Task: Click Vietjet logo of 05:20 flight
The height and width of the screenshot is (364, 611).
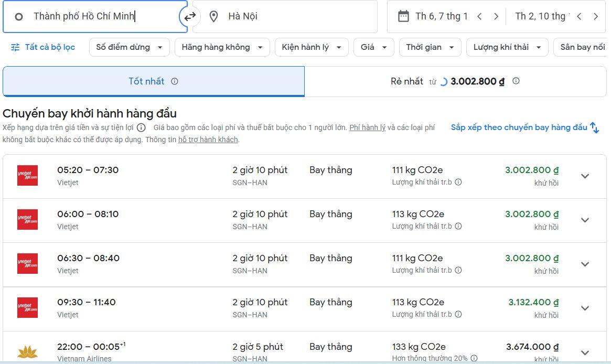Action: pyautogui.click(x=27, y=175)
